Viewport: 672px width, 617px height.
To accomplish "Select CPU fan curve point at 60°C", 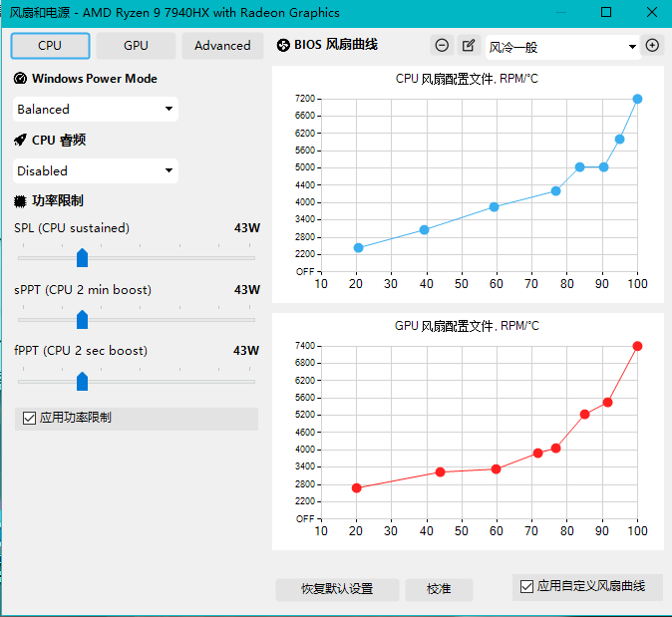I will (x=494, y=207).
